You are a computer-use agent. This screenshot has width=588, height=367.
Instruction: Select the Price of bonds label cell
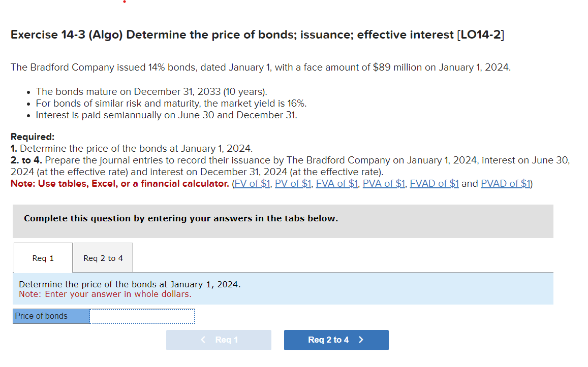[x=51, y=316]
